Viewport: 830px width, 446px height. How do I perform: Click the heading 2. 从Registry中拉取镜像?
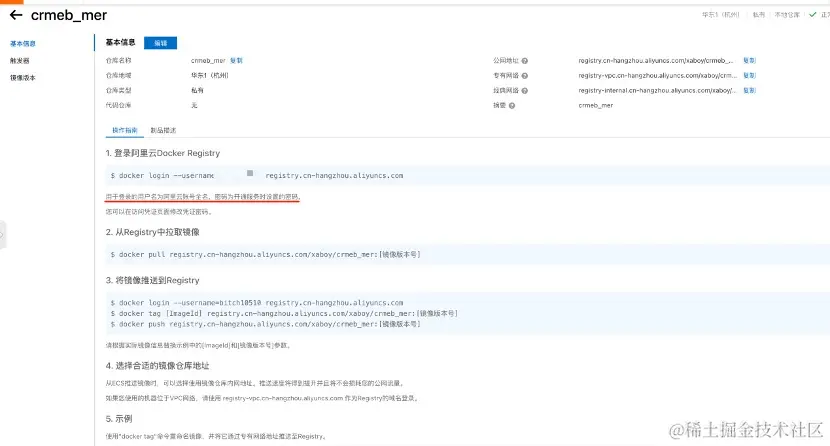152,232
